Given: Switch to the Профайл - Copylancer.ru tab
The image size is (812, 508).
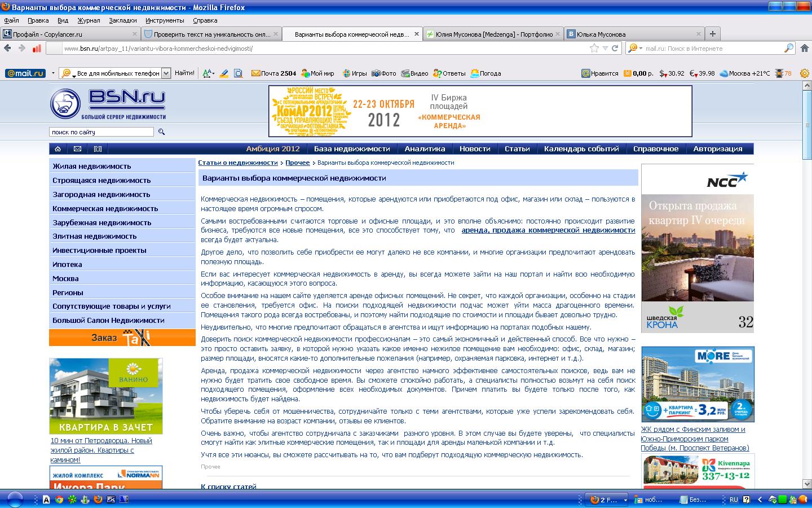Looking at the screenshot, I should (70, 34).
